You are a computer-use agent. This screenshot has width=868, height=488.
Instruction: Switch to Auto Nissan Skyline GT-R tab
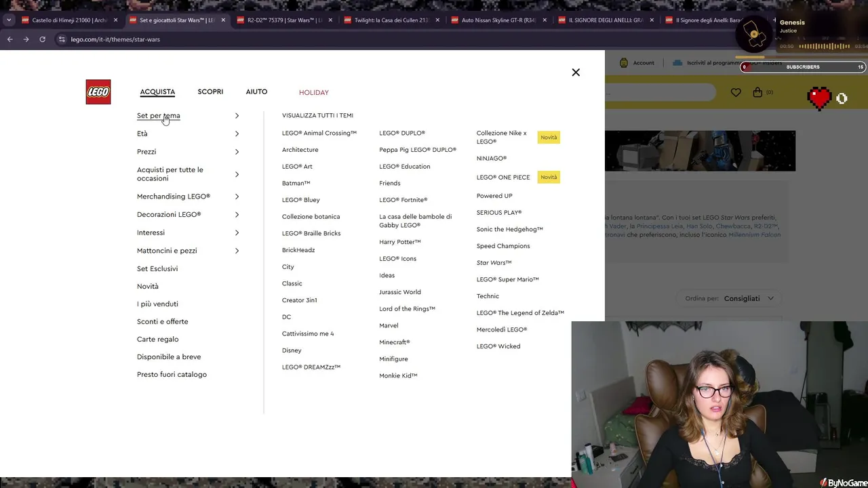(x=499, y=20)
